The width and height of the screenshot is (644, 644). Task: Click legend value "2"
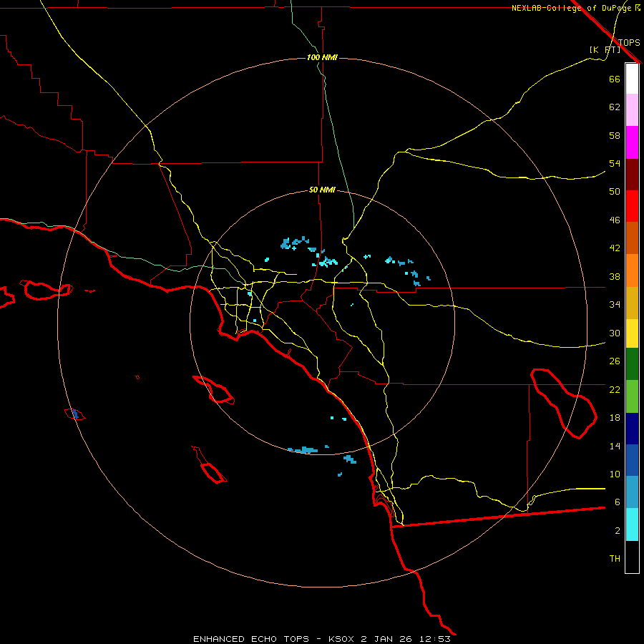[x=618, y=531]
